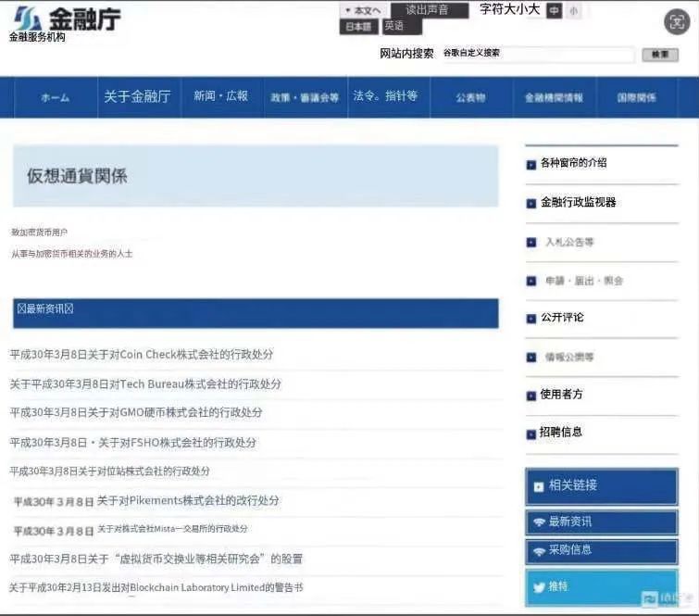Click the 读出声音 read-aloud button

point(427,10)
